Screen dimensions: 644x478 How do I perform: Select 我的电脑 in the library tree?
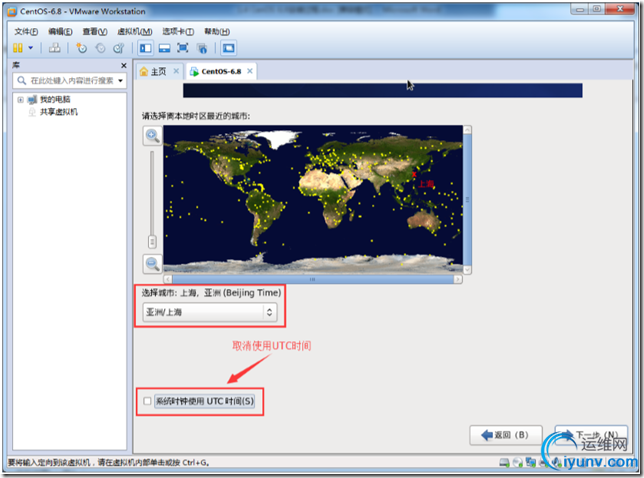point(55,99)
